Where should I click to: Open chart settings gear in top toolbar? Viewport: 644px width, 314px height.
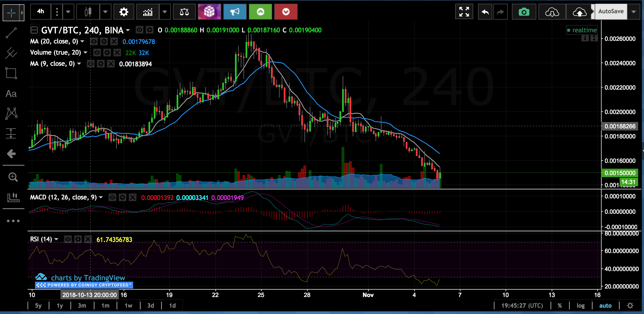pyautogui.click(x=124, y=12)
